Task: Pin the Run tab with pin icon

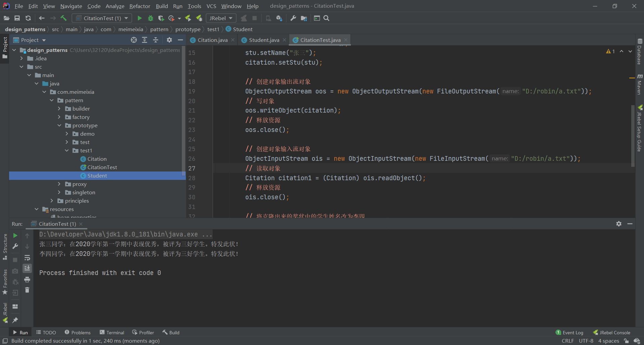Action: [x=15, y=320]
